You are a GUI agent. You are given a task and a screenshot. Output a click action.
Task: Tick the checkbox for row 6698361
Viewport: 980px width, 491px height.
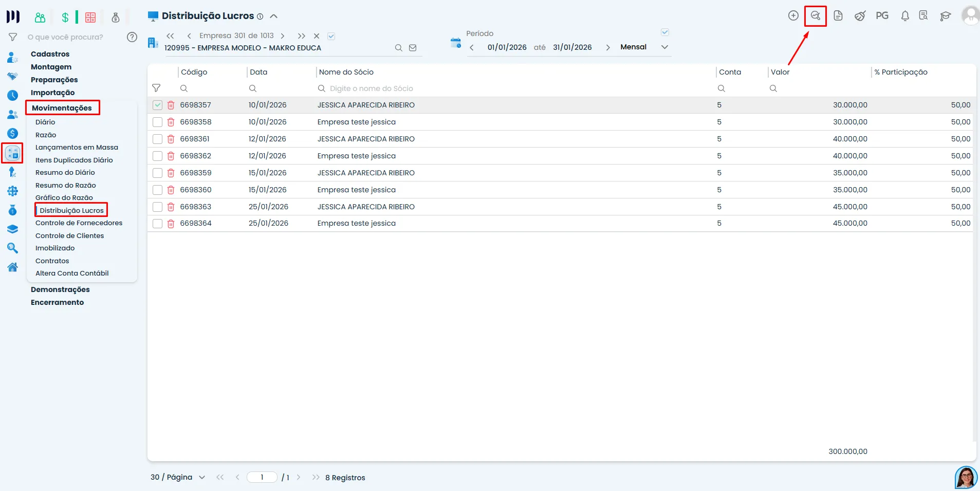pyautogui.click(x=157, y=139)
